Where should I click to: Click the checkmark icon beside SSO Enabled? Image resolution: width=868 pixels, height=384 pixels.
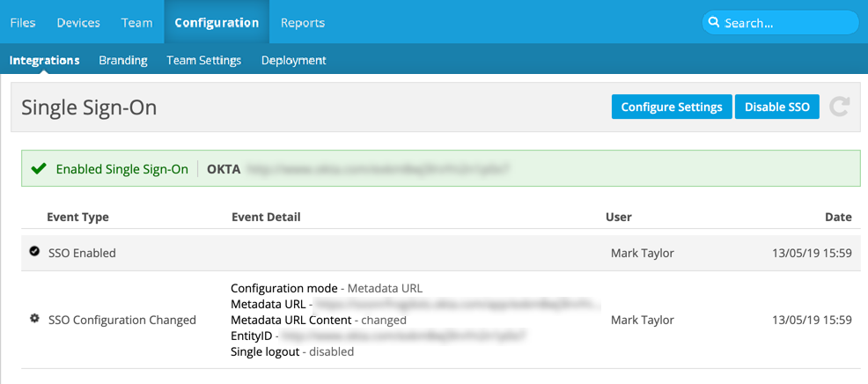click(34, 252)
